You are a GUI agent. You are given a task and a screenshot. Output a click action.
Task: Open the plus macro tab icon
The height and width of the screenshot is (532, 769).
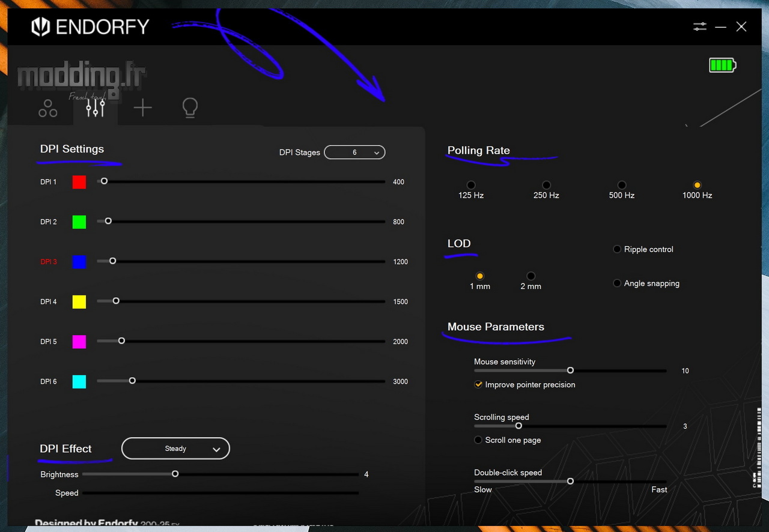[x=142, y=108]
